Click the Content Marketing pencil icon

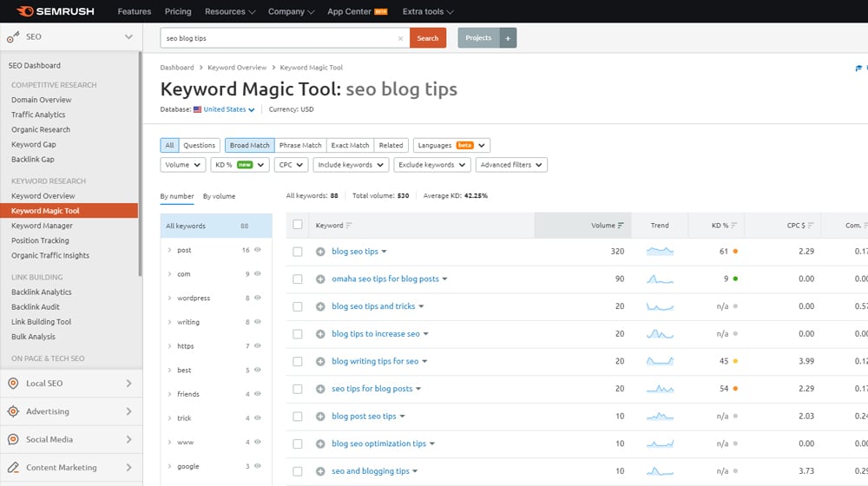[13, 467]
